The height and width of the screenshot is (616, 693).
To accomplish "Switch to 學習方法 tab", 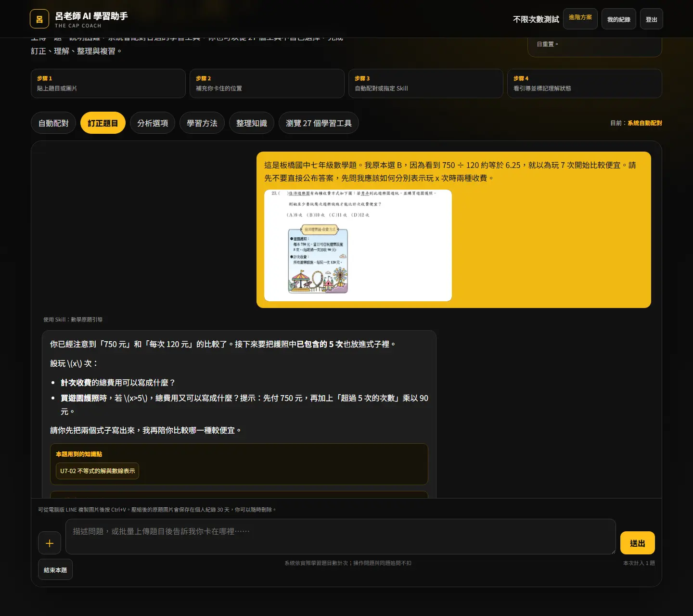I will point(202,123).
